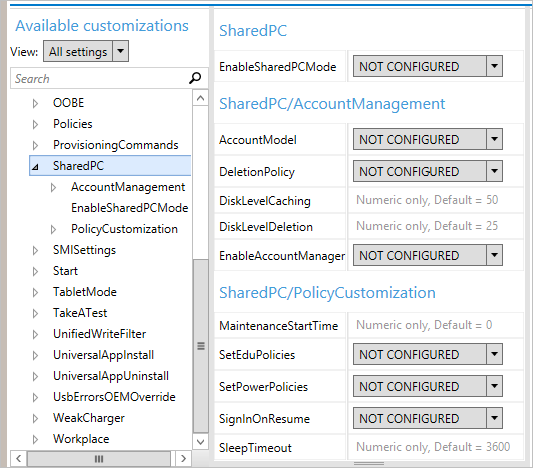This screenshot has height=468, width=533.
Task: Expand the Policies tree node
Action: coord(35,124)
